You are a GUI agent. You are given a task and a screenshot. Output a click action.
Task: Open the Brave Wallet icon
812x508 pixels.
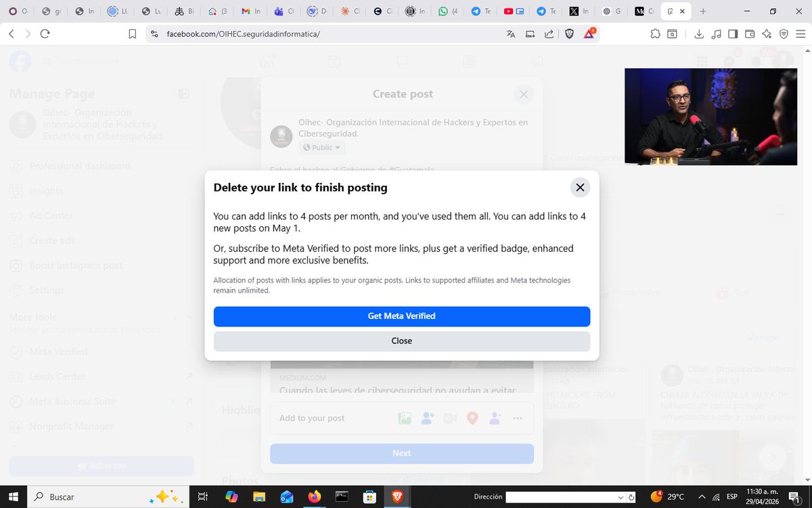tap(750, 34)
